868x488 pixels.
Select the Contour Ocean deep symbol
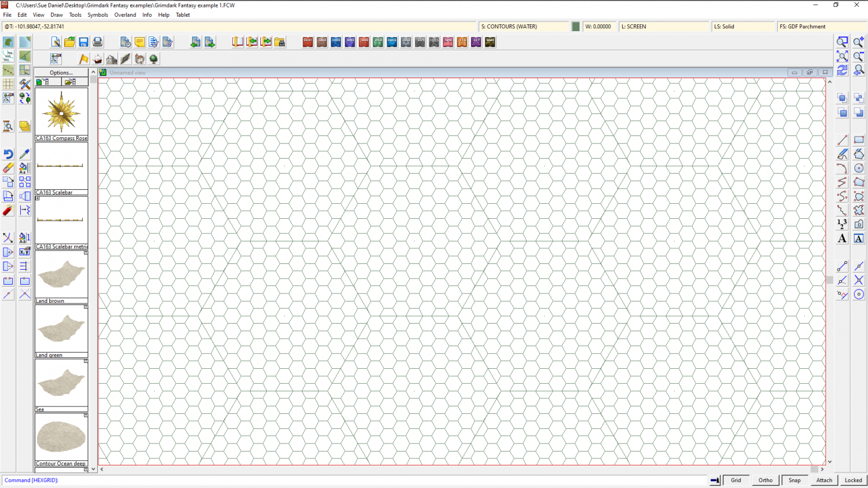tap(61, 439)
